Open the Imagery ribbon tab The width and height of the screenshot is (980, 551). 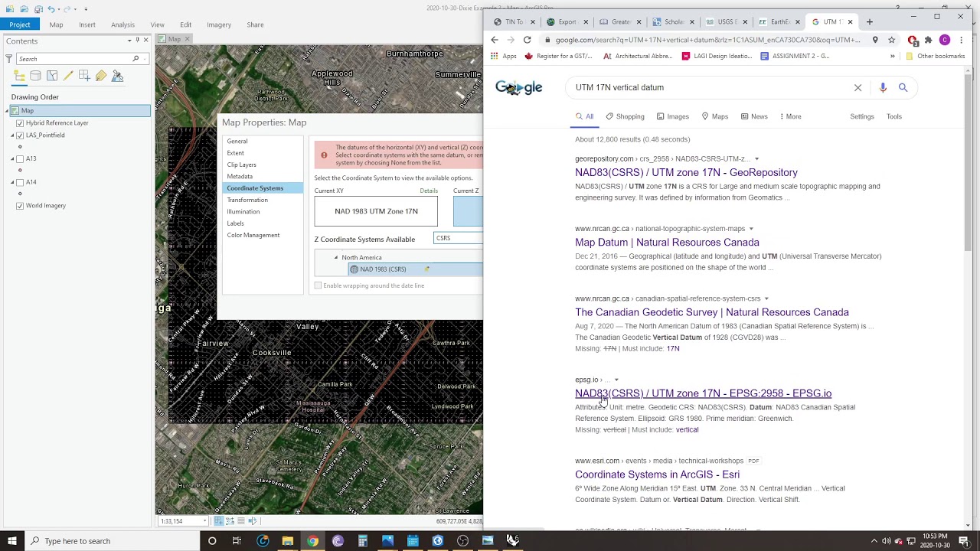(219, 24)
